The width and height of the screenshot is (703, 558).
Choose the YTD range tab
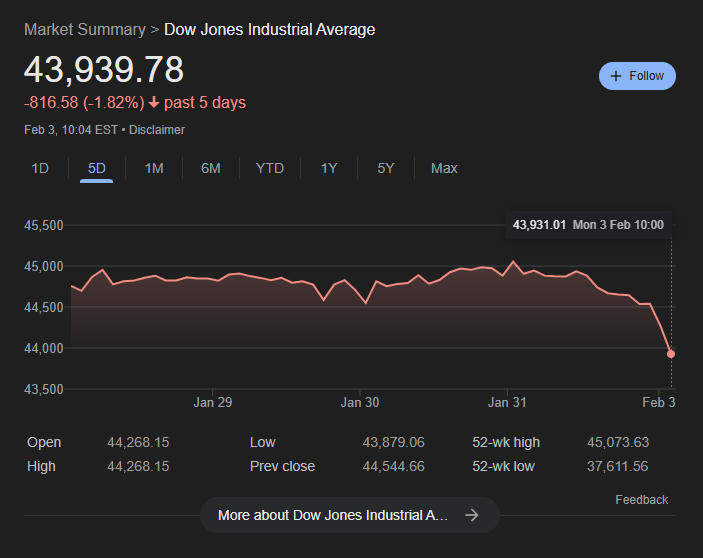click(x=269, y=169)
